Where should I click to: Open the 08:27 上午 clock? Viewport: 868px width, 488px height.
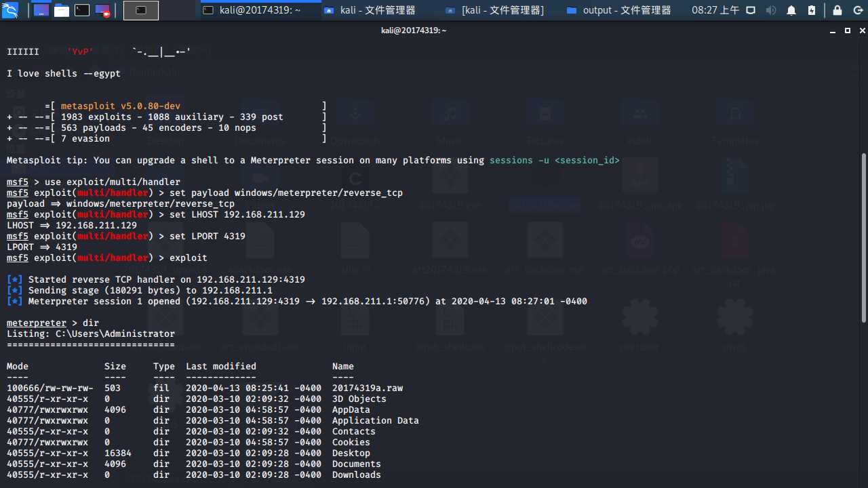pyautogui.click(x=715, y=10)
